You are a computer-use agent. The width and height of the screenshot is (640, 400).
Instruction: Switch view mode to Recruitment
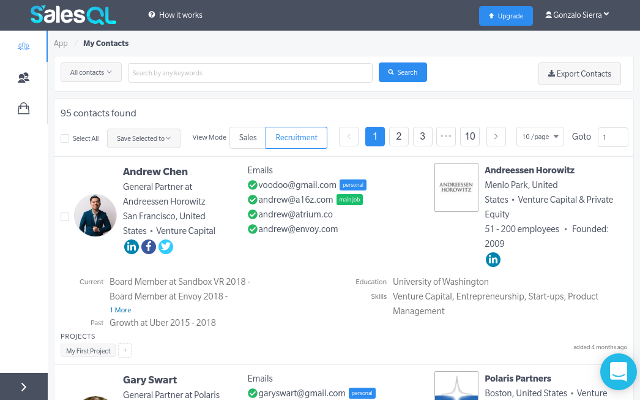296,138
